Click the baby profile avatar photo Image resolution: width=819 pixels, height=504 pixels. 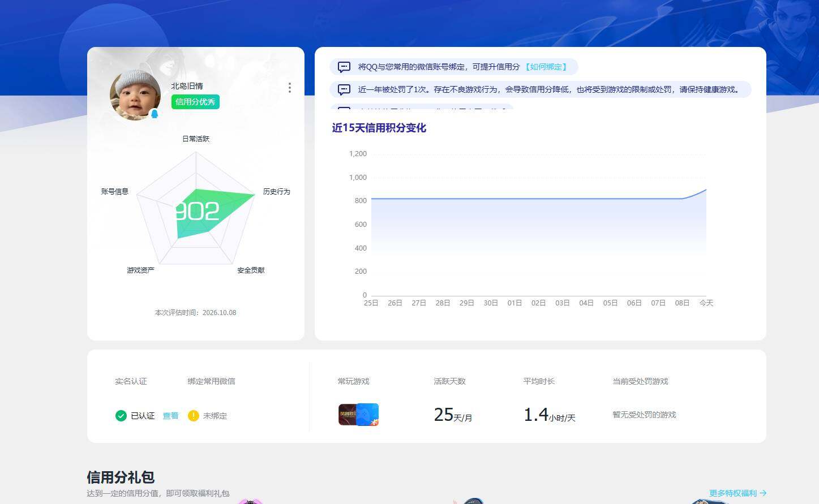[135, 94]
